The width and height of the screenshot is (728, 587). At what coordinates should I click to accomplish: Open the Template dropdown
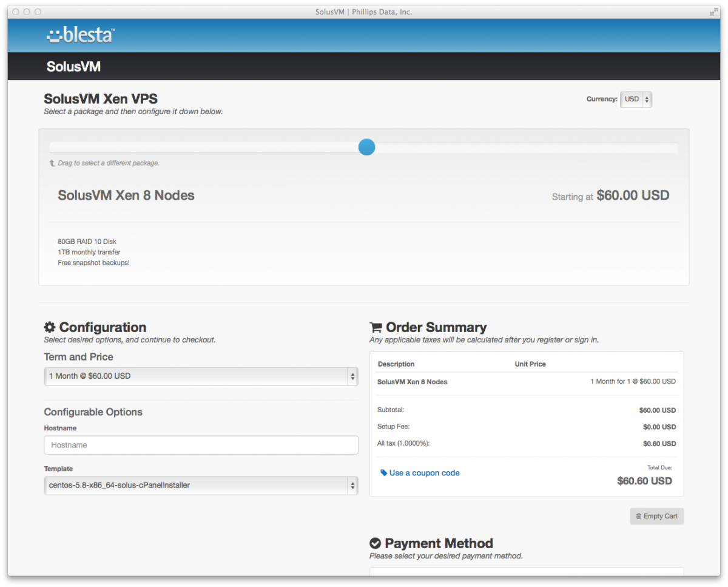[x=201, y=485]
